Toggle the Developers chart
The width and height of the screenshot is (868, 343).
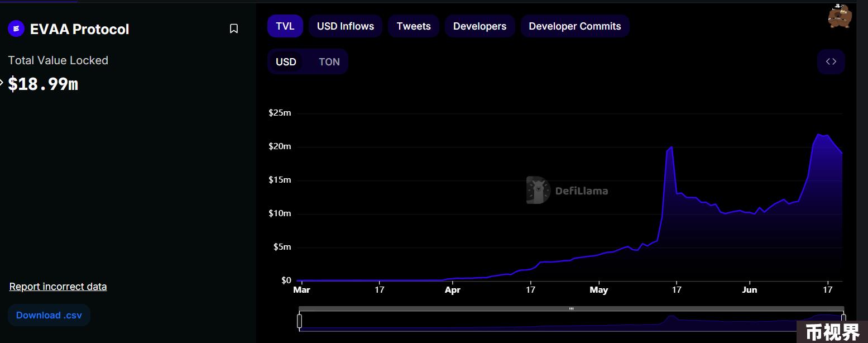click(x=479, y=26)
